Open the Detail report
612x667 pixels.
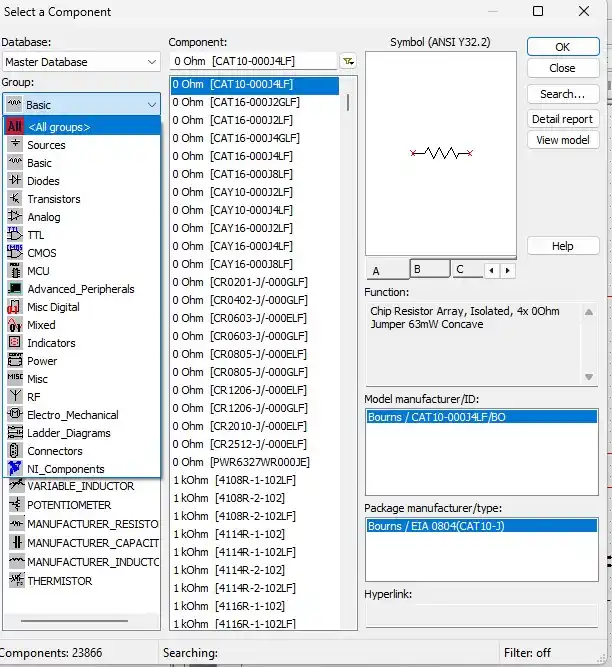tap(563, 119)
